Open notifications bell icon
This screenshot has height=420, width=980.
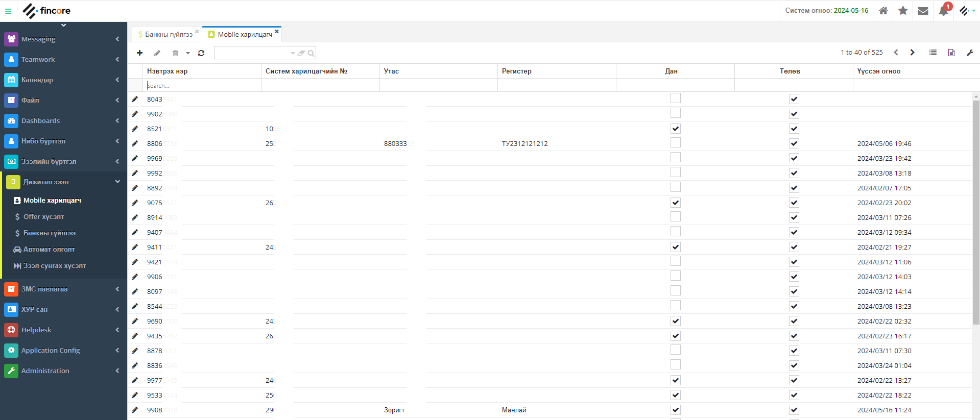[943, 11]
